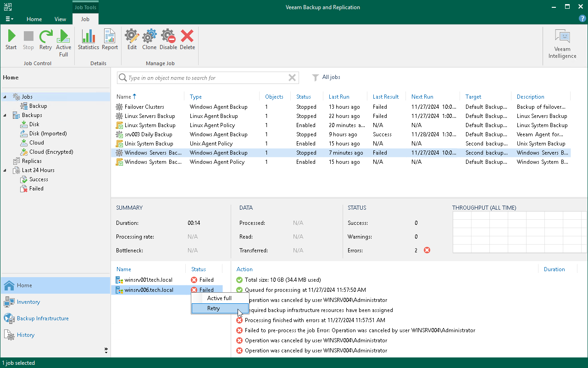Open the main hamburger menu
The width and height of the screenshot is (588, 368).
click(x=9, y=19)
